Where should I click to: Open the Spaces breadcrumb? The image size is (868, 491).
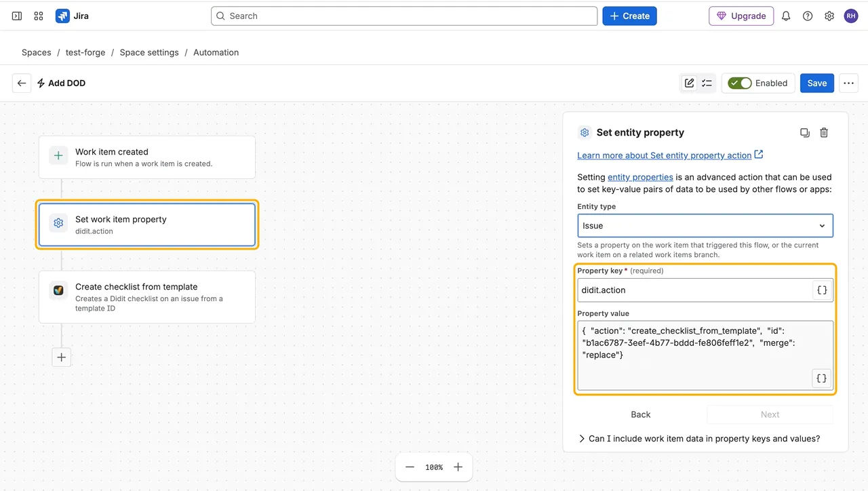tap(37, 52)
